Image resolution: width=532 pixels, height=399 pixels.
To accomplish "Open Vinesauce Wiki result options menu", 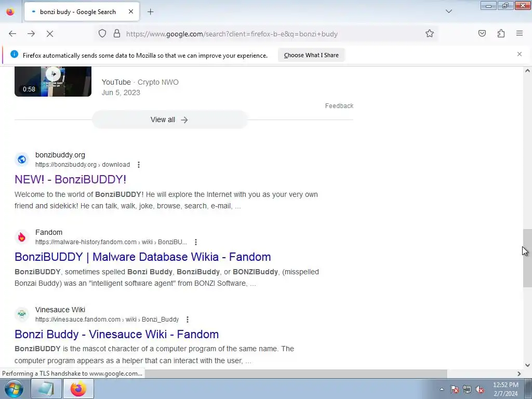I will [x=187, y=320].
